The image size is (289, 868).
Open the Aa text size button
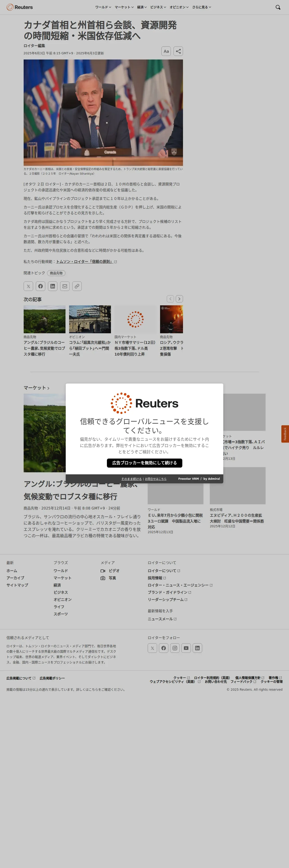166,51
